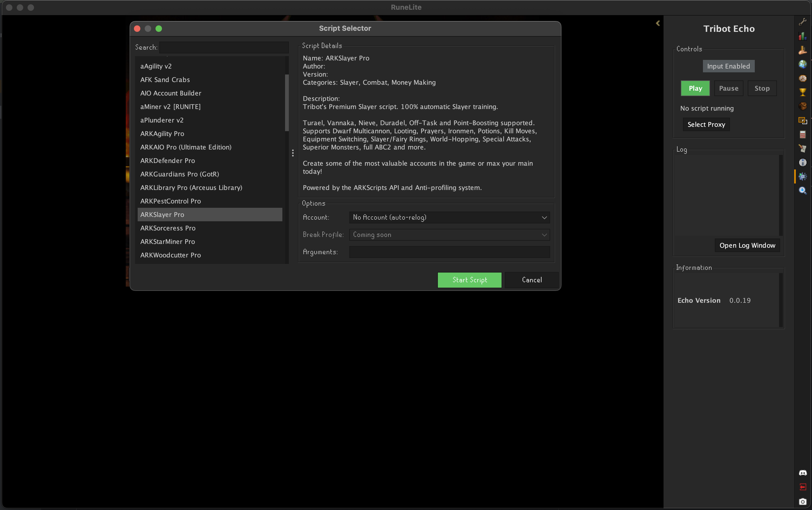This screenshot has width=812, height=510.
Task: Open the Info panel icon
Action: 803,163
